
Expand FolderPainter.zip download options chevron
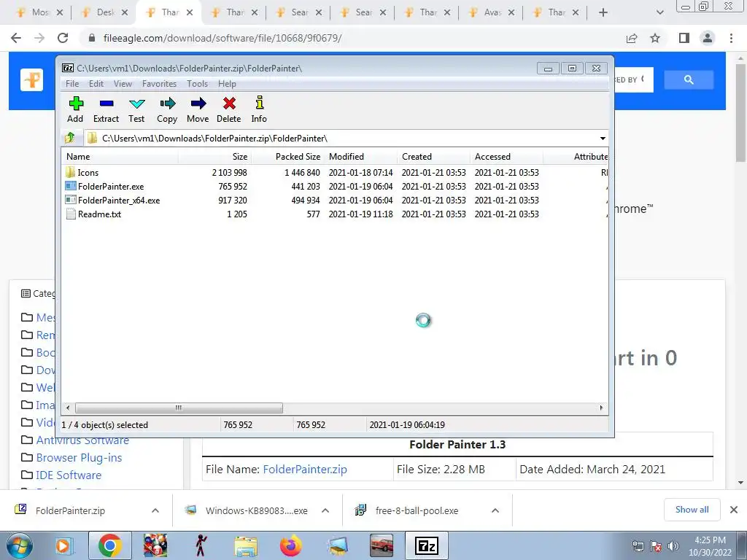pyautogui.click(x=155, y=510)
